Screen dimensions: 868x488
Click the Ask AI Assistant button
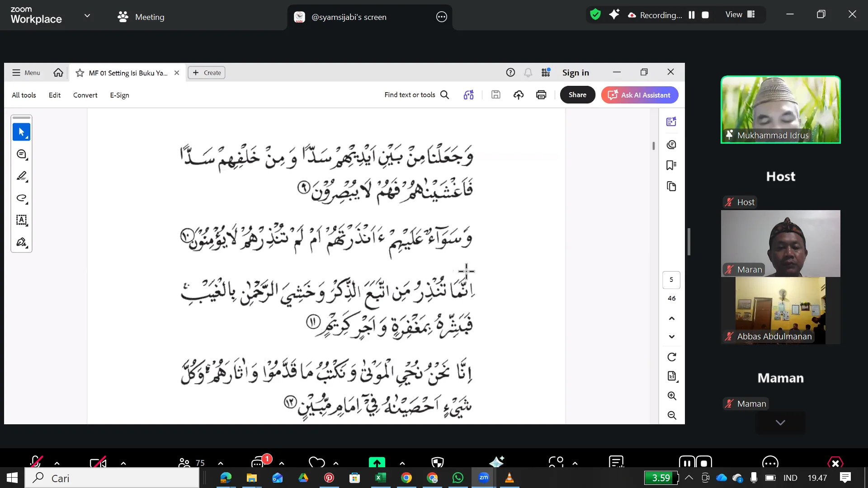tap(640, 95)
